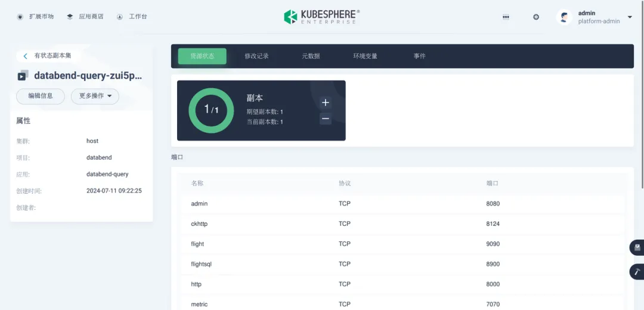Click the 属性 section heading
644x310 pixels.
pyautogui.click(x=23, y=121)
